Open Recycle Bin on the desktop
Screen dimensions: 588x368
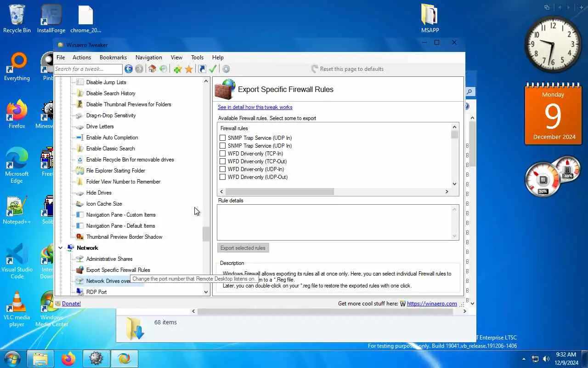click(x=17, y=18)
